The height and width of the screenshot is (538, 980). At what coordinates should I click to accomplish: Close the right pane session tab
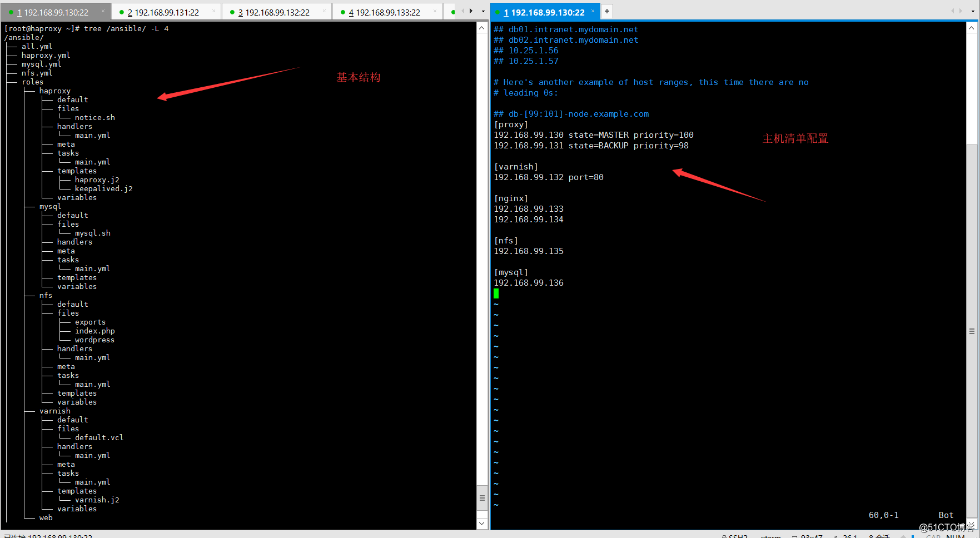coord(593,11)
